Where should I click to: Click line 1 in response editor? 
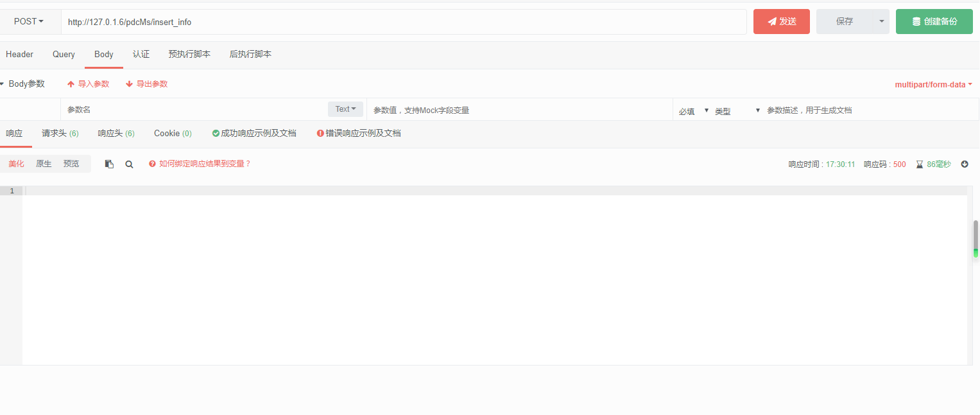pos(494,191)
